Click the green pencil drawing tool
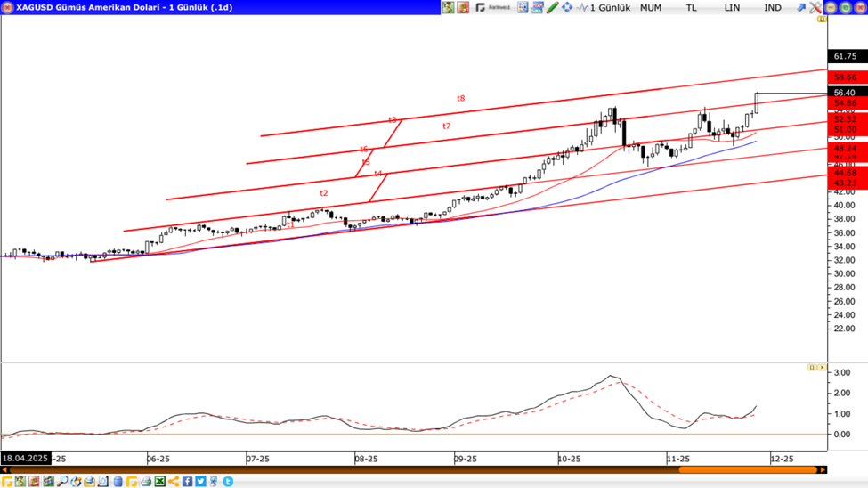The height and width of the screenshot is (488, 868). pos(552,7)
